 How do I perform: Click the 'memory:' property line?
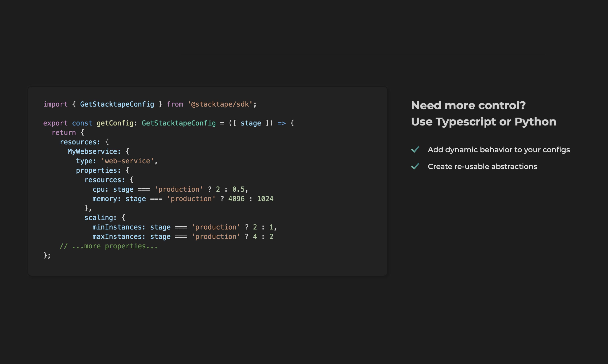183,199
